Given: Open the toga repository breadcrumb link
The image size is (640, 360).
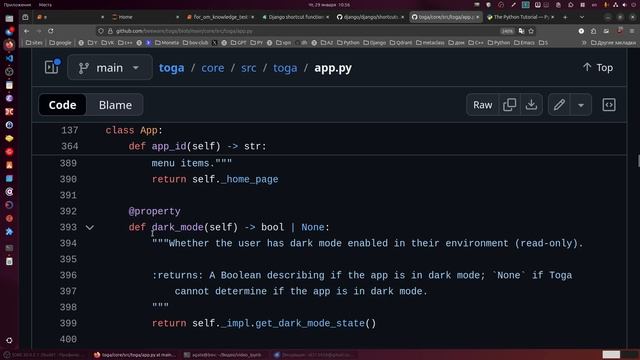Looking at the screenshot, I should click(171, 68).
